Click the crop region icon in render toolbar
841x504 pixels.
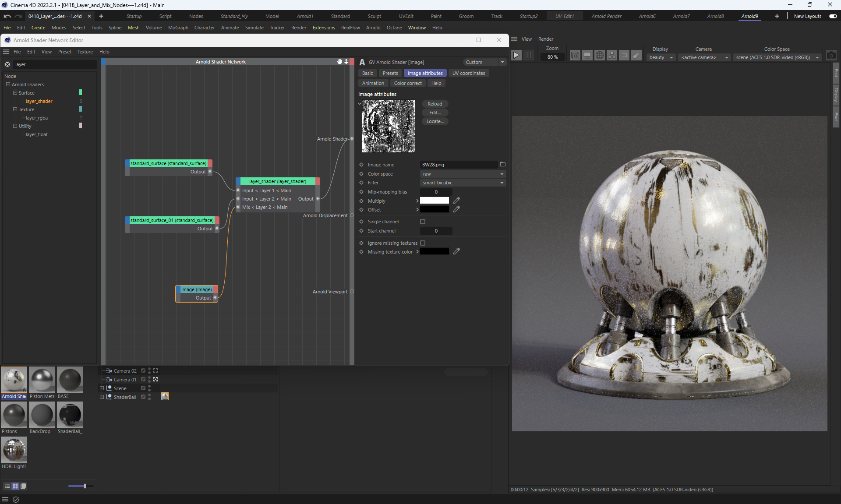tap(624, 56)
